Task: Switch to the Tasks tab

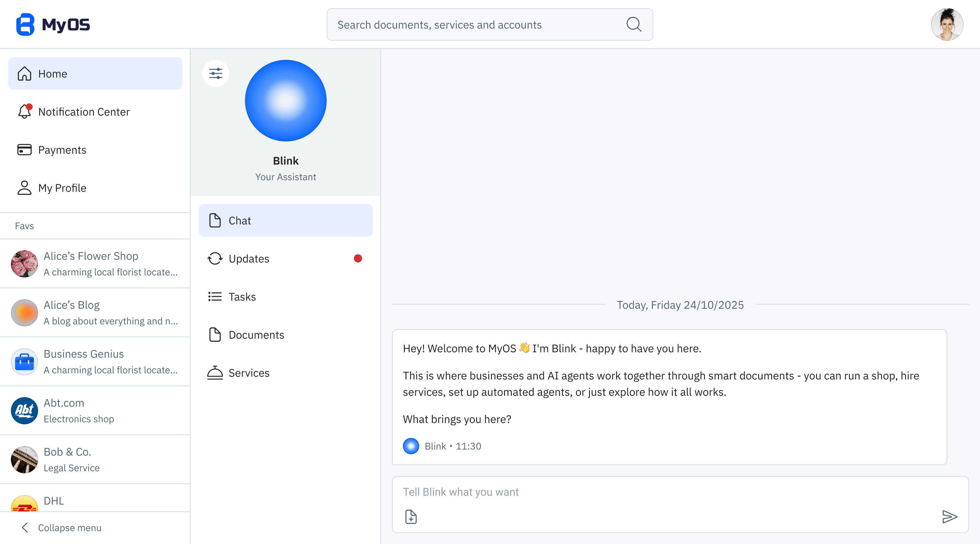Action: (x=242, y=296)
